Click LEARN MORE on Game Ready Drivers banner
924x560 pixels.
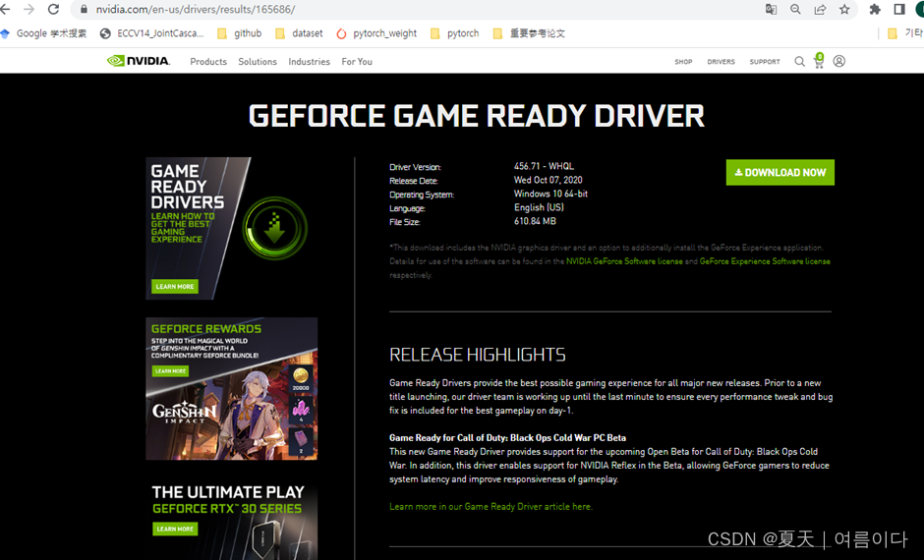(x=175, y=286)
